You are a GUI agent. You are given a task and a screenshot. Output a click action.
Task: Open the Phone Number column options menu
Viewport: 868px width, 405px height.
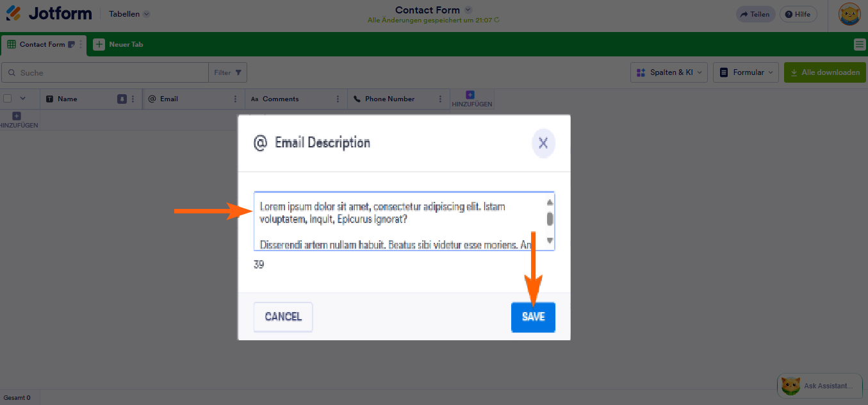coord(441,99)
